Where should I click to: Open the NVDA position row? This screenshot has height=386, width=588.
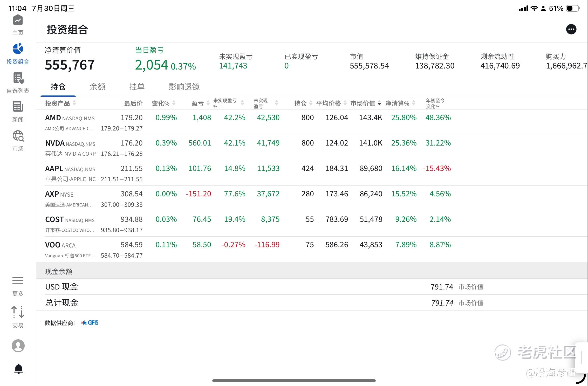(312, 147)
